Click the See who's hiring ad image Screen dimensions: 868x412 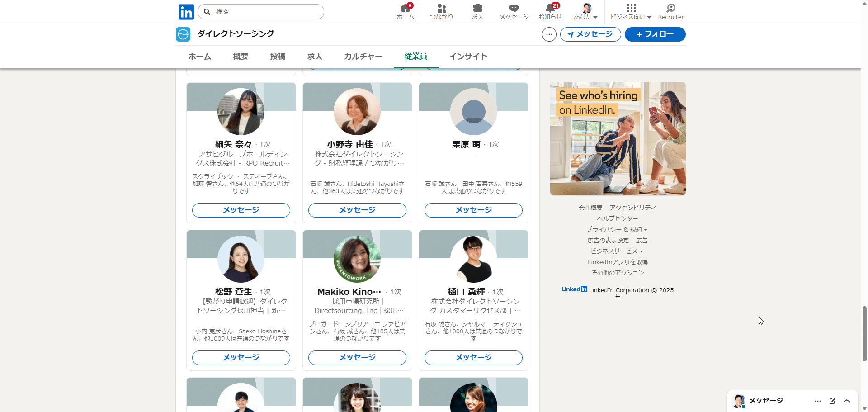618,139
